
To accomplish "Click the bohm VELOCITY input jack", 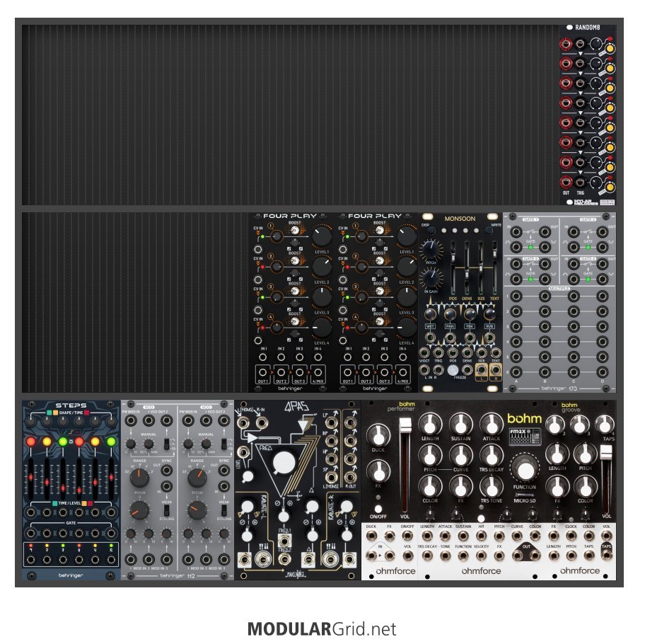I will pyautogui.click(x=482, y=556).
